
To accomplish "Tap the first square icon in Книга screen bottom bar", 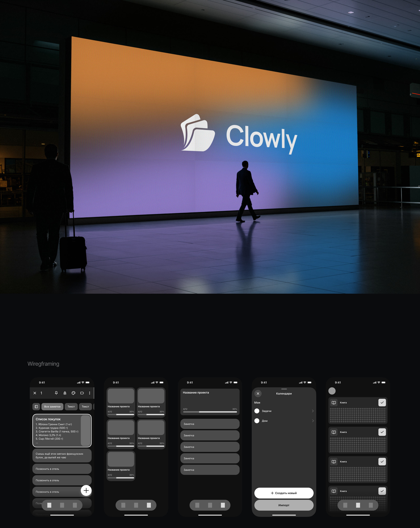I will [x=345, y=505].
